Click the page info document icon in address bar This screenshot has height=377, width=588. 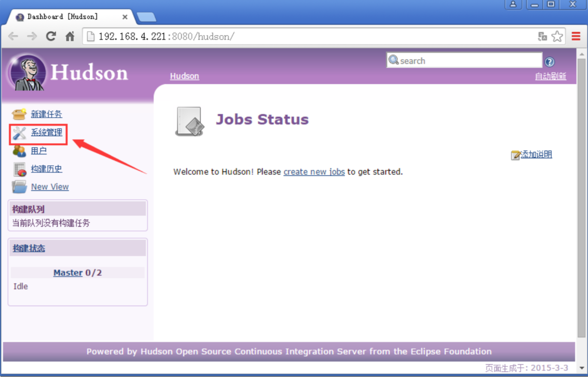pos(90,36)
